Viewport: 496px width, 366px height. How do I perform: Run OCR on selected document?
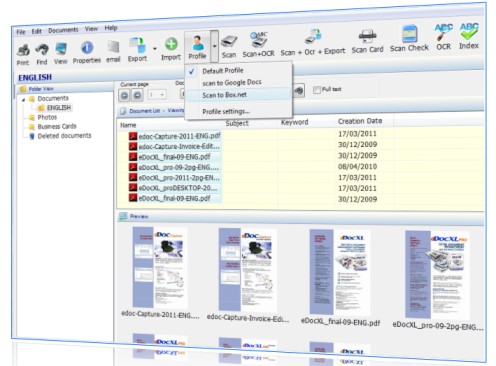[x=443, y=32]
